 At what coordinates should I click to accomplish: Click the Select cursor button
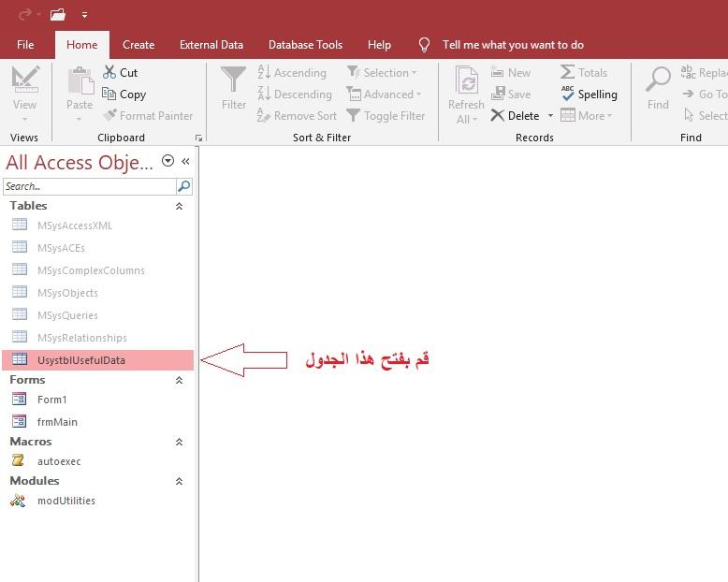pos(706,116)
